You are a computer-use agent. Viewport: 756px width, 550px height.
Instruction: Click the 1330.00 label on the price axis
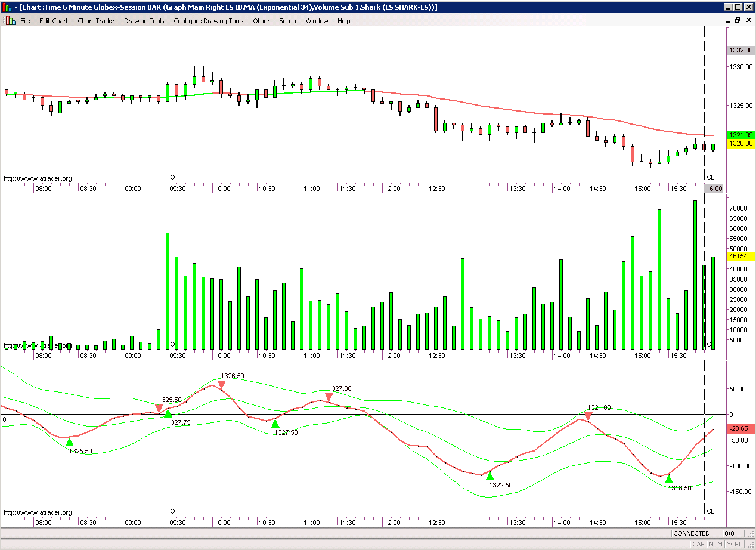pos(742,67)
